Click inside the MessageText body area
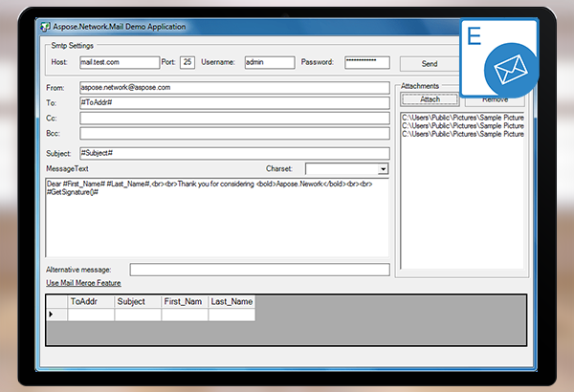Viewport: 574px width, 392px height. click(x=217, y=218)
